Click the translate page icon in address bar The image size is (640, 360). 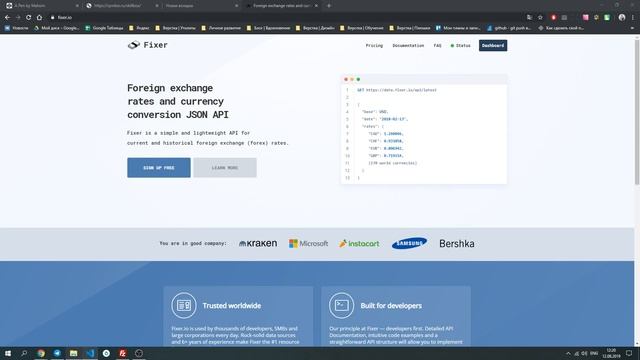(x=529, y=18)
